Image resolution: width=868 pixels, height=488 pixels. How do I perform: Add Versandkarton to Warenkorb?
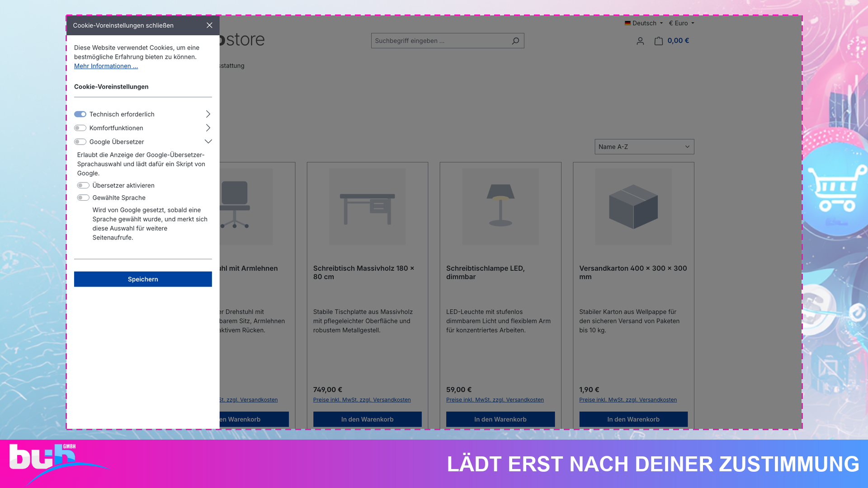tap(633, 419)
